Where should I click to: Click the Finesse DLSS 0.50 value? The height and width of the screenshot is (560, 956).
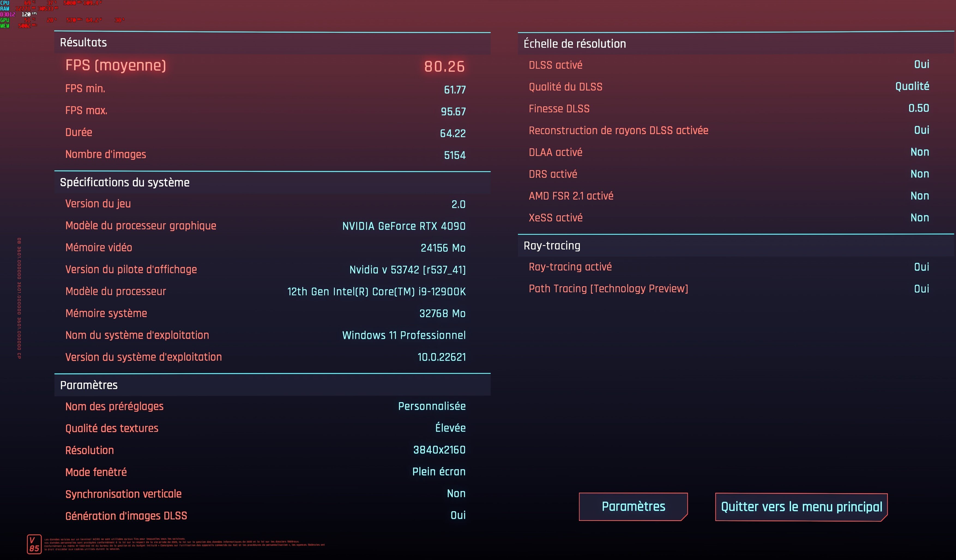[918, 108]
